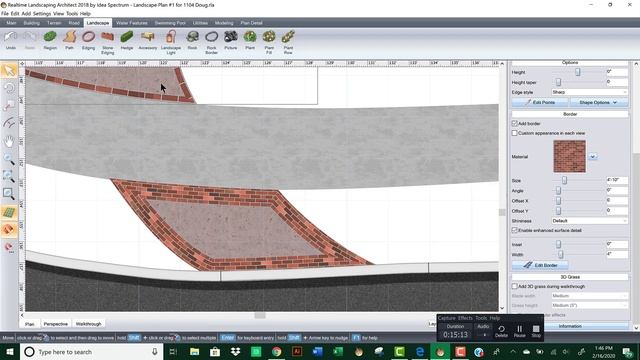Click the Height slider handle
Screen dimensions: 640x360
[x=578, y=72]
